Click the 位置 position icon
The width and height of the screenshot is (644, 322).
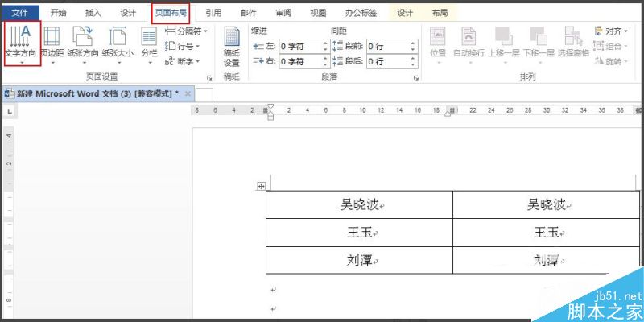coord(438,36)
